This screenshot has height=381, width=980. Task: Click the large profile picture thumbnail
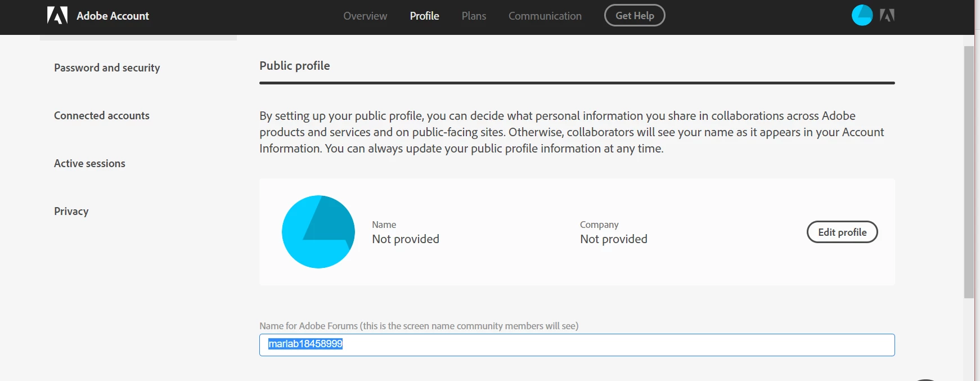pos(318,232)
